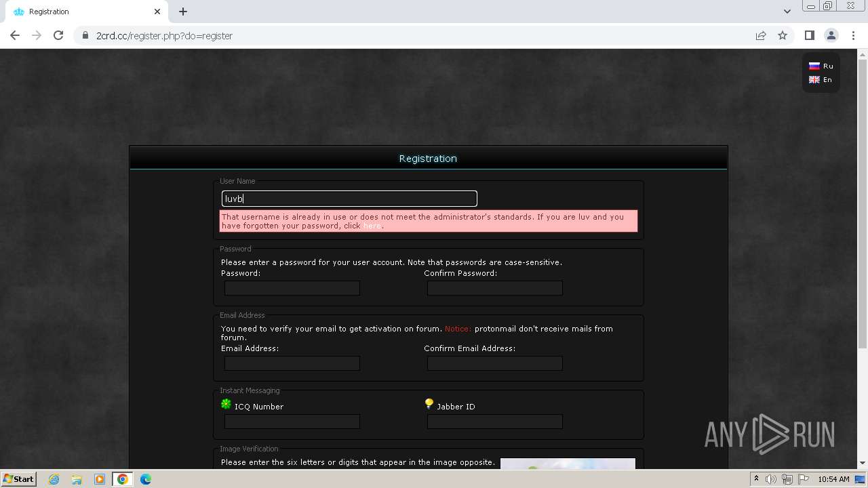Click the taskbar clock 10:54 AM

(x=833, y=479)
